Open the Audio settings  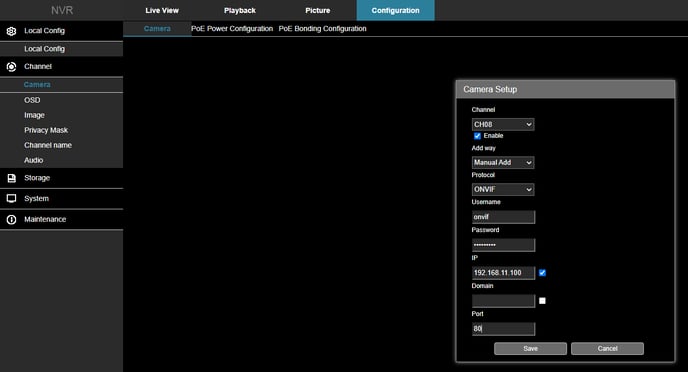[61, 161]
